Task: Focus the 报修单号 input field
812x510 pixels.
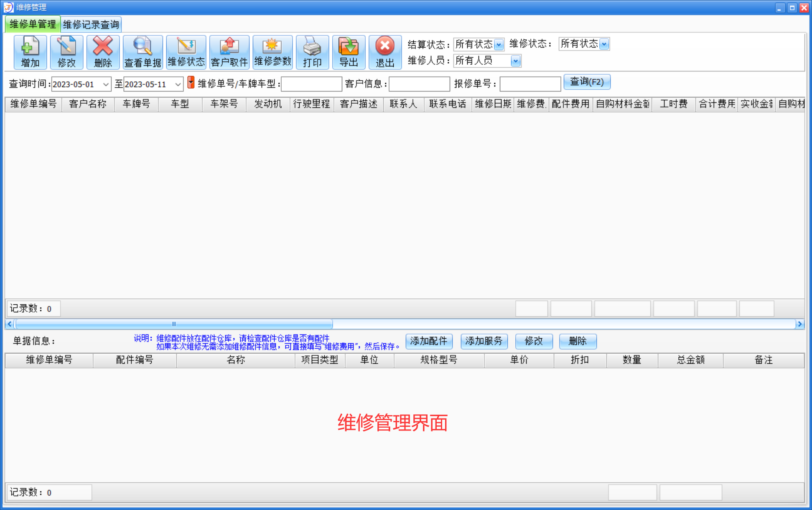Action: point(530,84)
